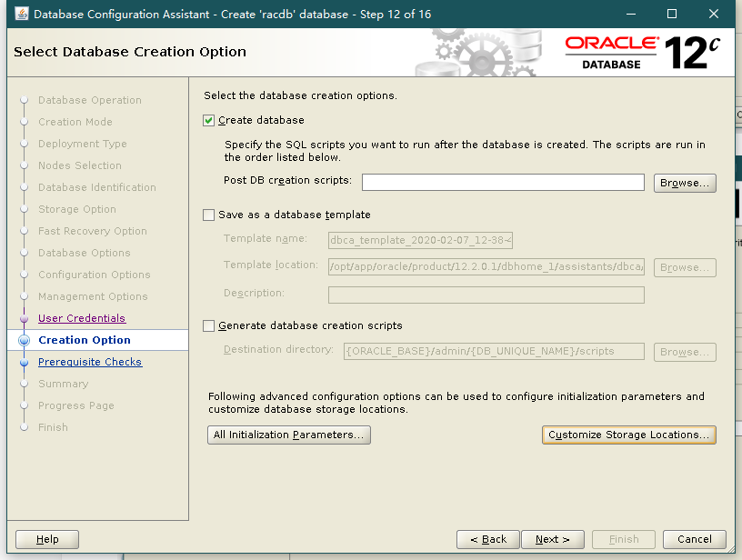Cancel the database configuration
This screenshot has height=560, width=742.
pyautogui.click(x=694, y=540)
